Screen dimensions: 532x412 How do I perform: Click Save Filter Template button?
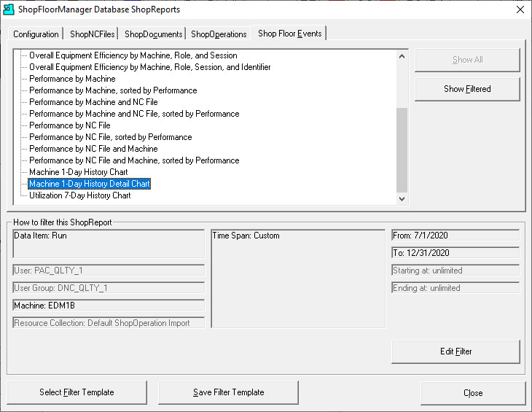click(x=228, y=392)
